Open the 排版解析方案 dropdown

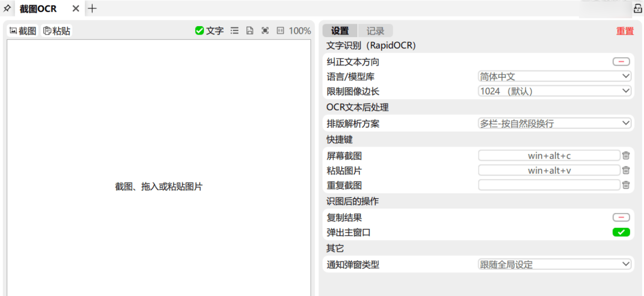[554, 123]
